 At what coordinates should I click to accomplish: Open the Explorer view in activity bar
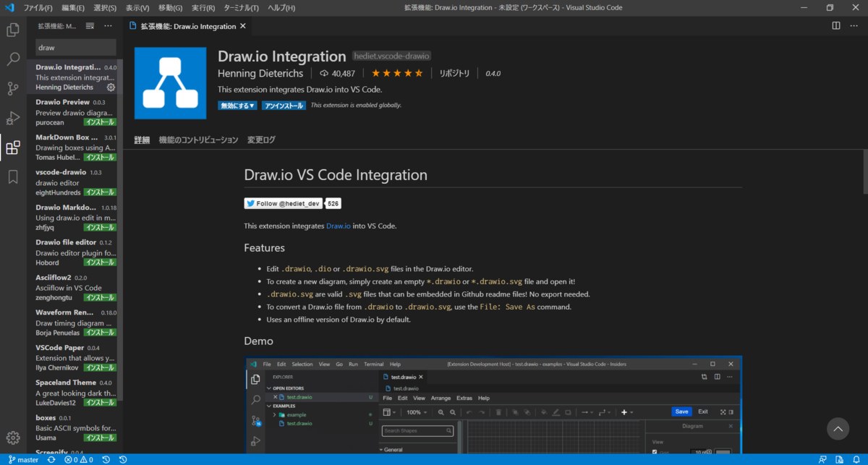pos(12,30)
